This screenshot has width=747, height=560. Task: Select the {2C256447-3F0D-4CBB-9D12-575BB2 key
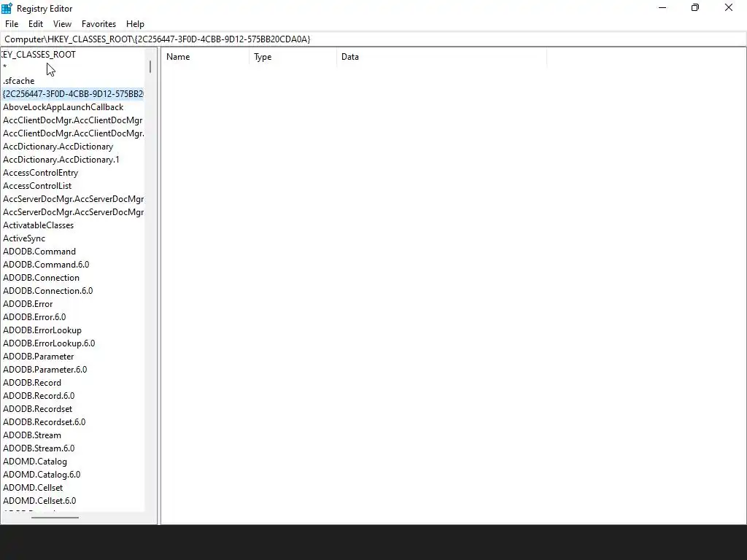click(x=73, y=94)
